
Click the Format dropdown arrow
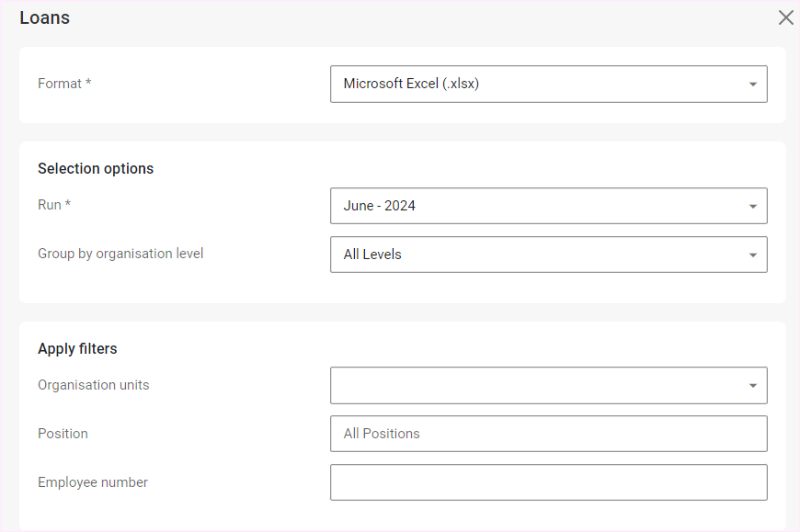click(x=752, y=85)
